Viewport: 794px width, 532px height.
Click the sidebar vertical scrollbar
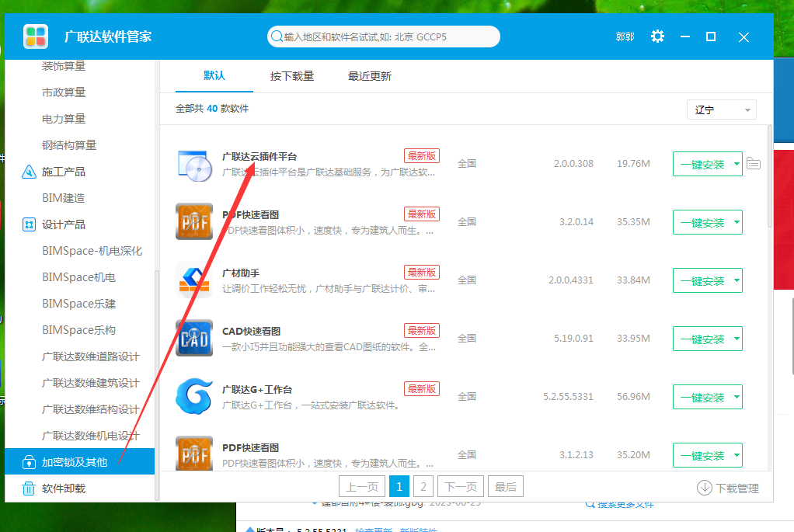point(157,384)
